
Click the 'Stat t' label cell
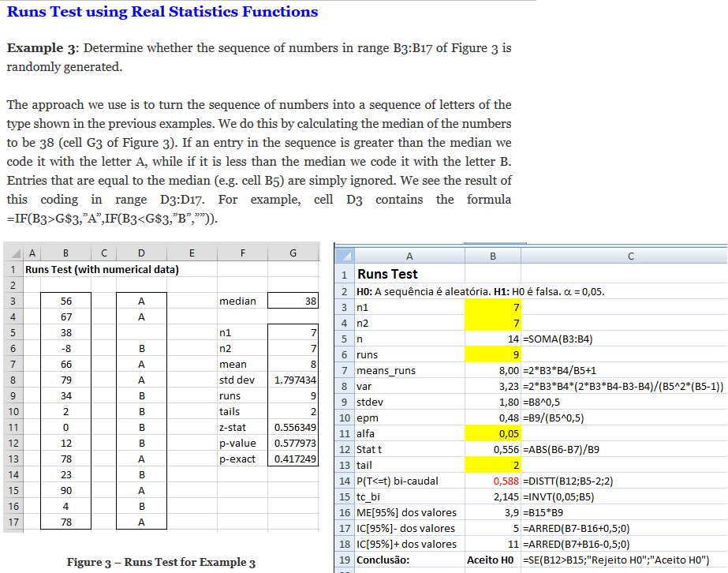point(409,450)
